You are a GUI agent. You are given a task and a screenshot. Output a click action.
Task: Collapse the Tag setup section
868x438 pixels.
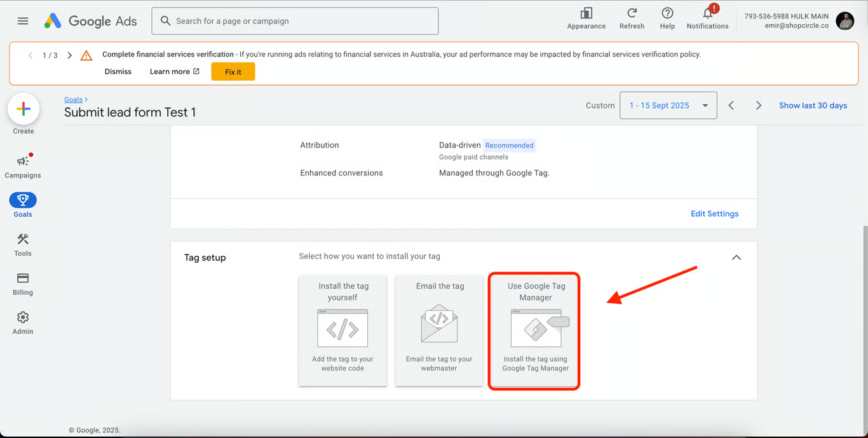click(x=736, y=257)
